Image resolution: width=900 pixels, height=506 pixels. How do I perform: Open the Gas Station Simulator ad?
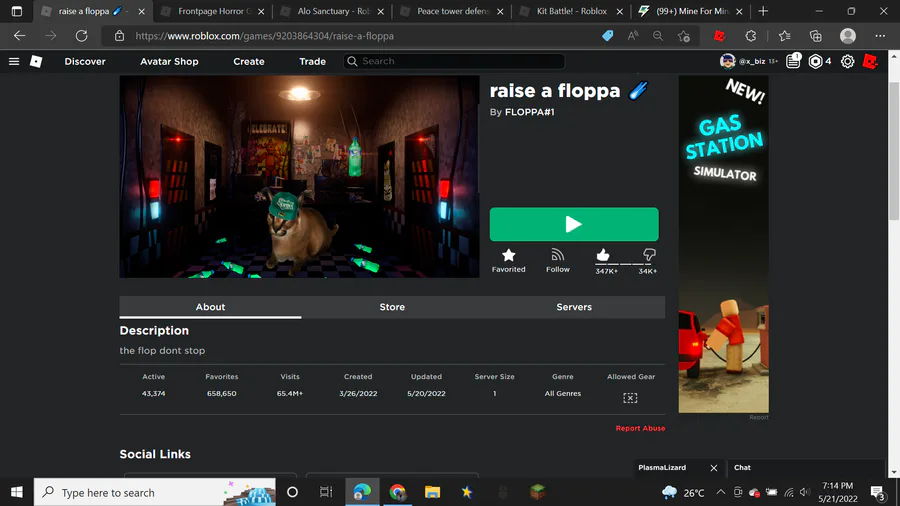pos(723,244)
